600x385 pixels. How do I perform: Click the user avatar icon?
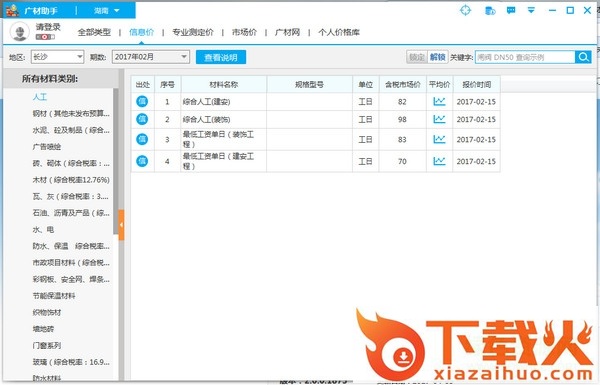(20, 32)
